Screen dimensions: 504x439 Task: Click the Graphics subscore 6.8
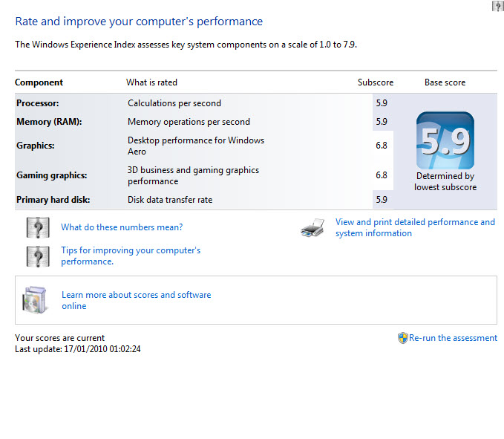tap(382, 146)
